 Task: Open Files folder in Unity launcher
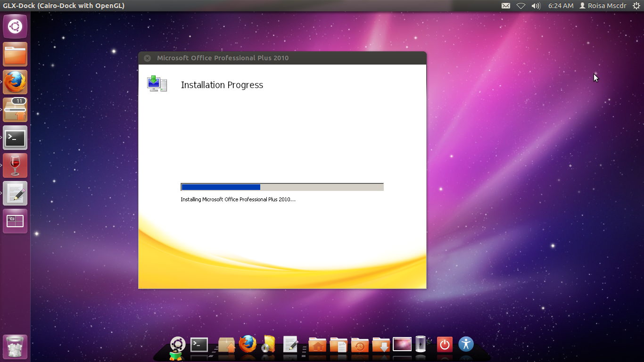(15, 54)
